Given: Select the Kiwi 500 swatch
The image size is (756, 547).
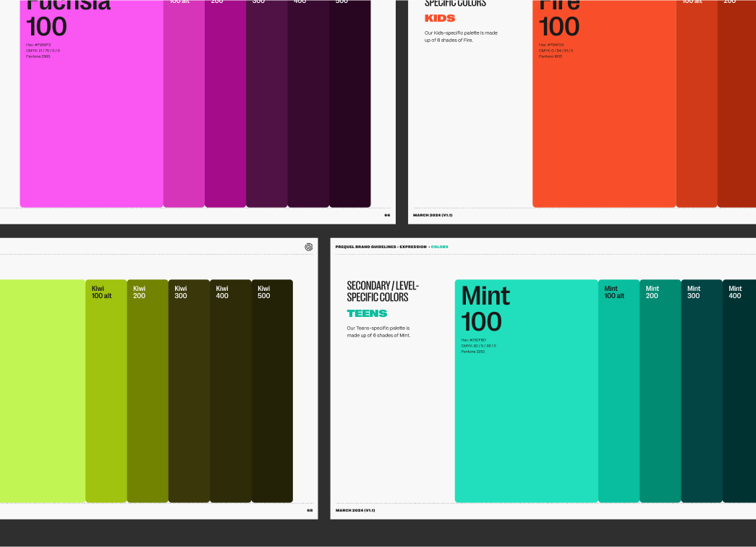Looking at the screenshot, I should click(x=272, y=391).
